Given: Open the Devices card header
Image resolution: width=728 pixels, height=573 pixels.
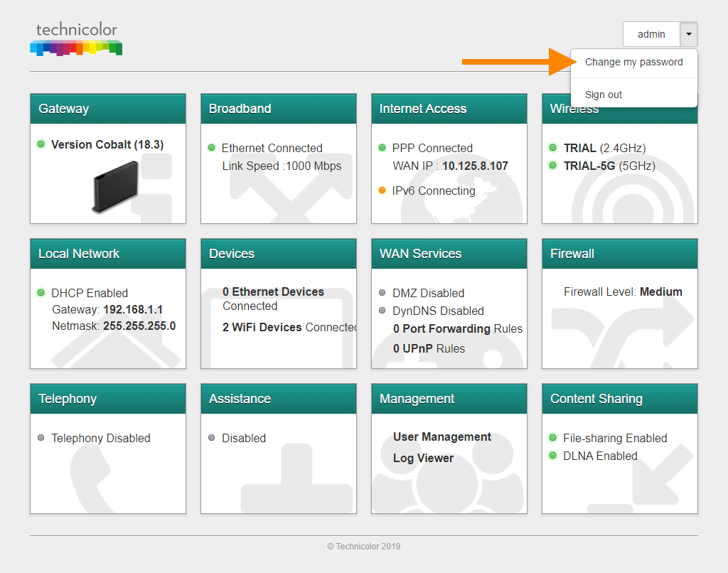Looking at the screenshot, I should tap(278, 254).
